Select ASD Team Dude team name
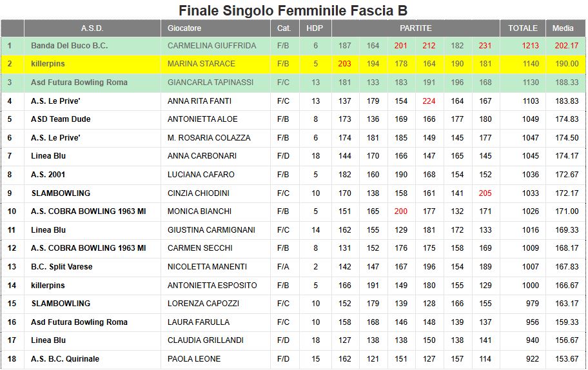This screenshot has height=370, width=588. coord(61,119)
